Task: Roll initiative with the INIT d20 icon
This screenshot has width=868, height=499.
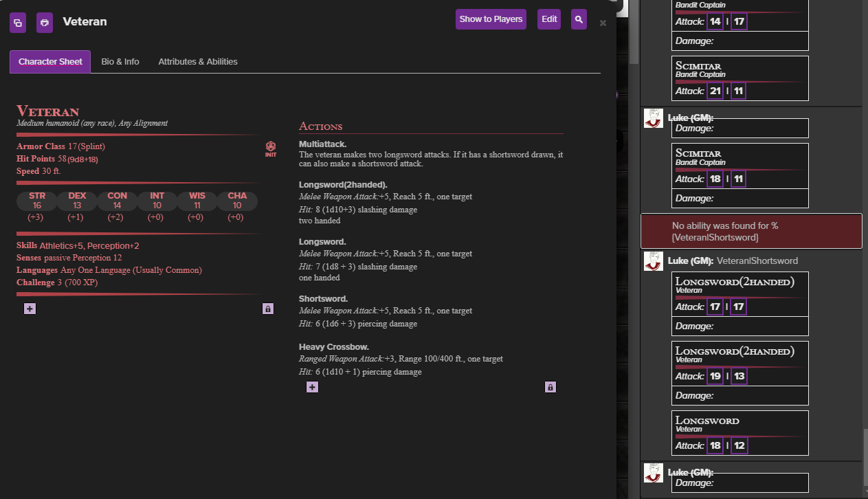Action: [271, 149]
